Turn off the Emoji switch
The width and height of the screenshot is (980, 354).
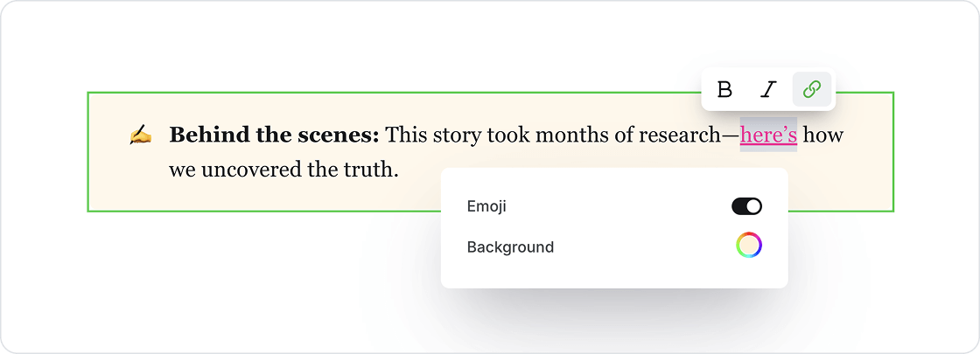click(747, 206)
